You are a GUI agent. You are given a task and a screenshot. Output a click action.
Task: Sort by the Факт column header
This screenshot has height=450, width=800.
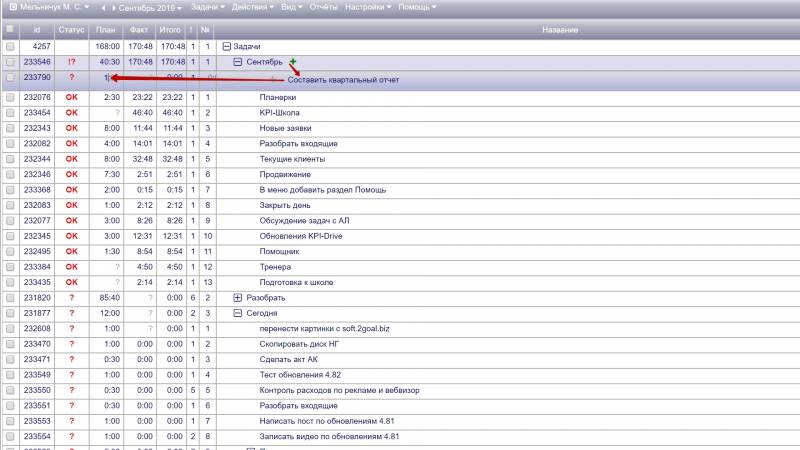139,30
